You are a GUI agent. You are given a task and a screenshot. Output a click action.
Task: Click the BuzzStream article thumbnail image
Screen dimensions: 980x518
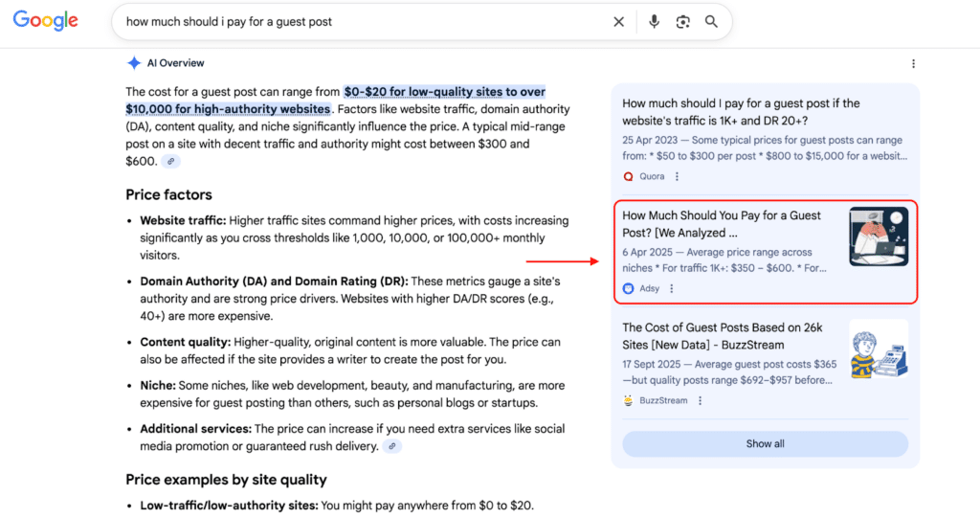pos(879,349)
